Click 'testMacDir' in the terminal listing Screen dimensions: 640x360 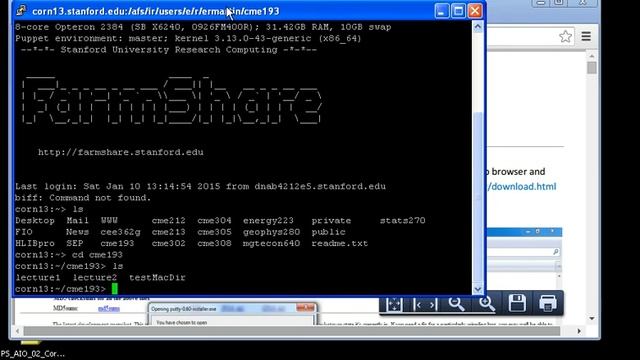point(157,278)
